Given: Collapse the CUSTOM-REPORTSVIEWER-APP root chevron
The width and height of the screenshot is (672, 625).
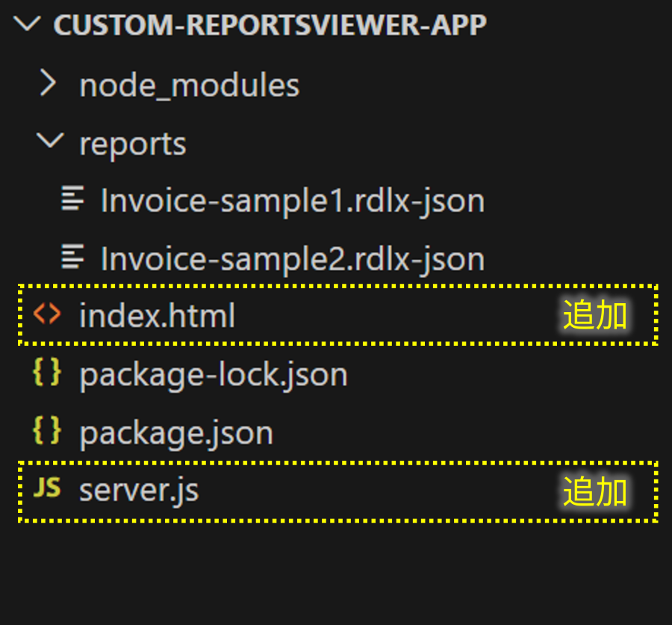Looking at the screenshot, I should [x=28, y=25].
